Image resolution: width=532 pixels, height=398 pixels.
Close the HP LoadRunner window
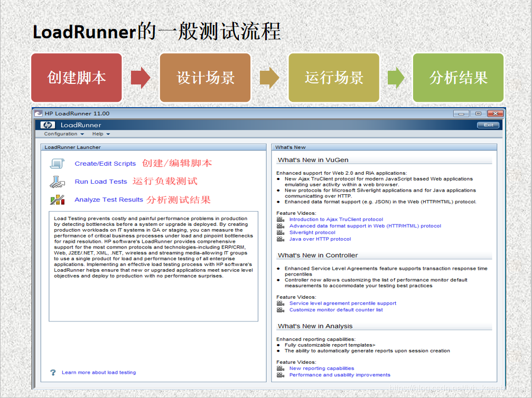(x=496, y=113)
